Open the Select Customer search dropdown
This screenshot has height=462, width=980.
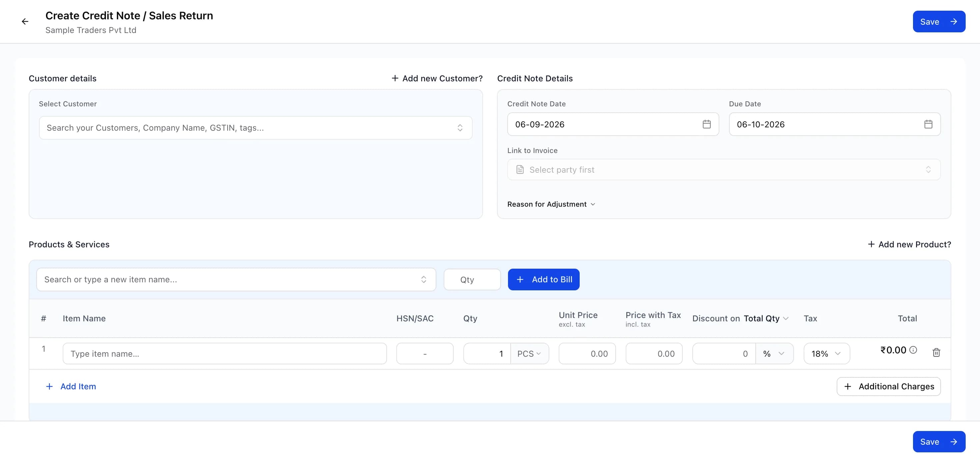click(x=256, y=128)
